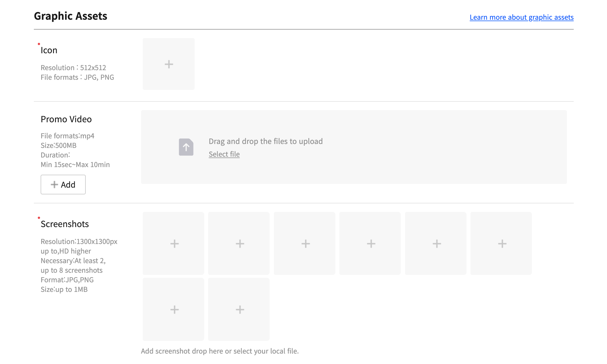Click the Icon section label

[49, 50]
